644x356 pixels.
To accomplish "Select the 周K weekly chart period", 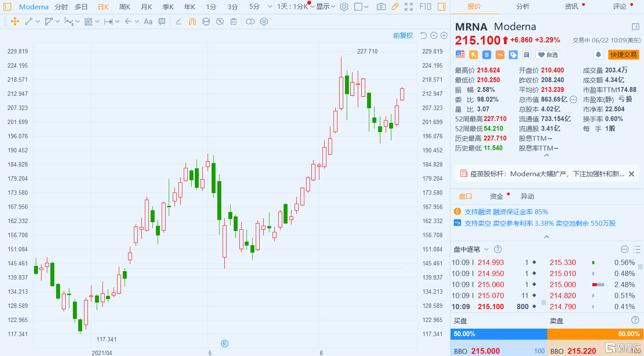I will pyautogui.click(x=125, y=7).
